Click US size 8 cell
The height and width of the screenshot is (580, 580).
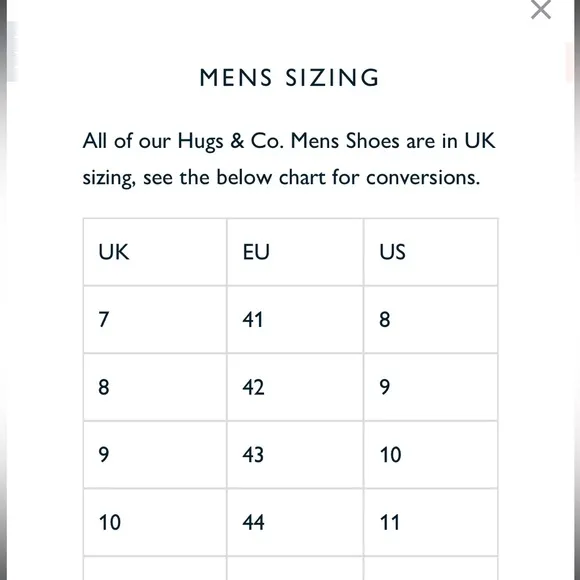(431, 320)
